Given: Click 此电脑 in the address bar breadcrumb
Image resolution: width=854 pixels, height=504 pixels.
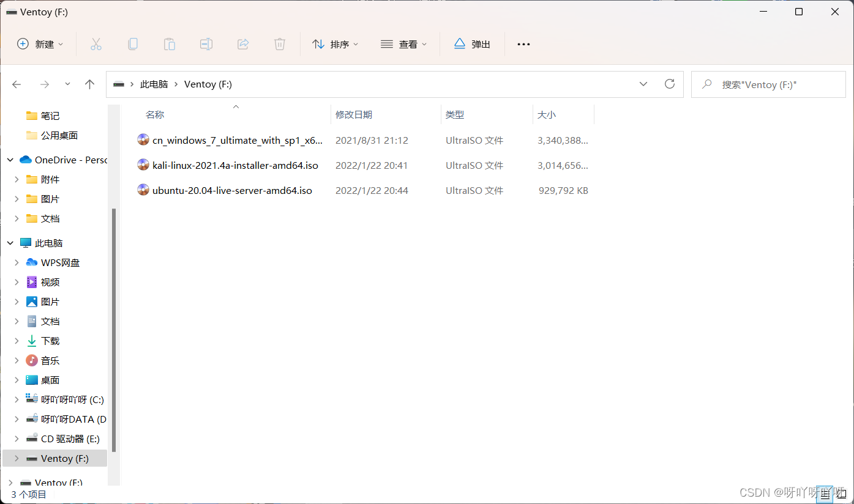Looking at the screenshot, I should [154, 84].
